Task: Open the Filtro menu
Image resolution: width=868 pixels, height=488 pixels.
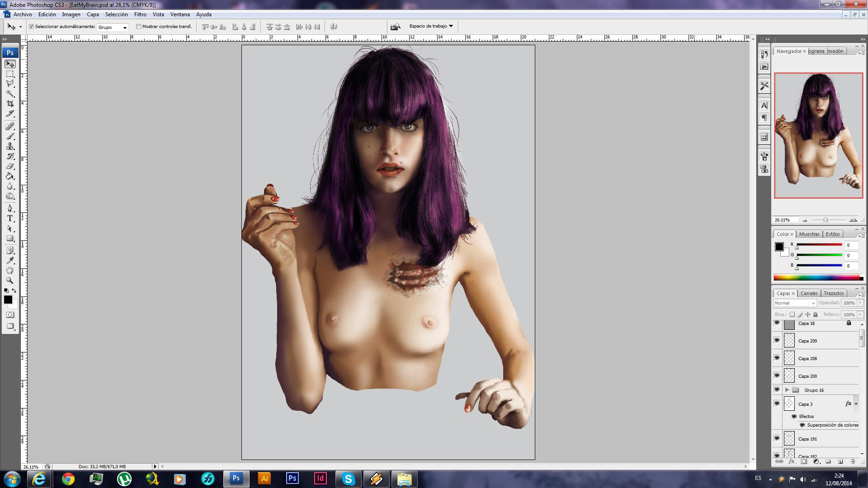Action: [140, 14]
